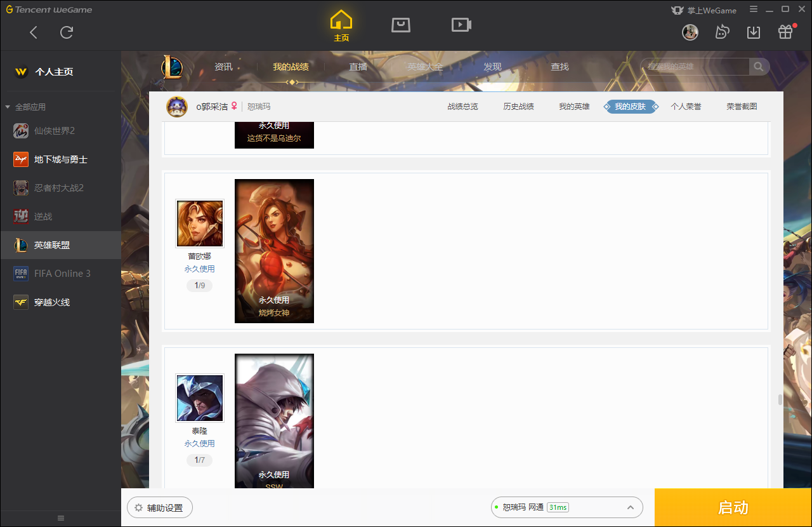The width and height of the screenshot is (812, 527).
Task: Open the 资讯 tab
Action: coord(223,67)
